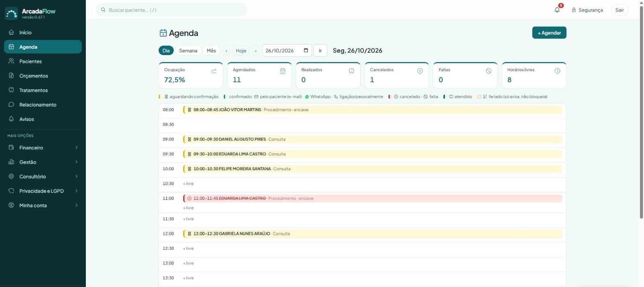The width and height of the screenshot is (644, 287).
Task: Go to previous day arrow
Action: [x=226, y=51]
